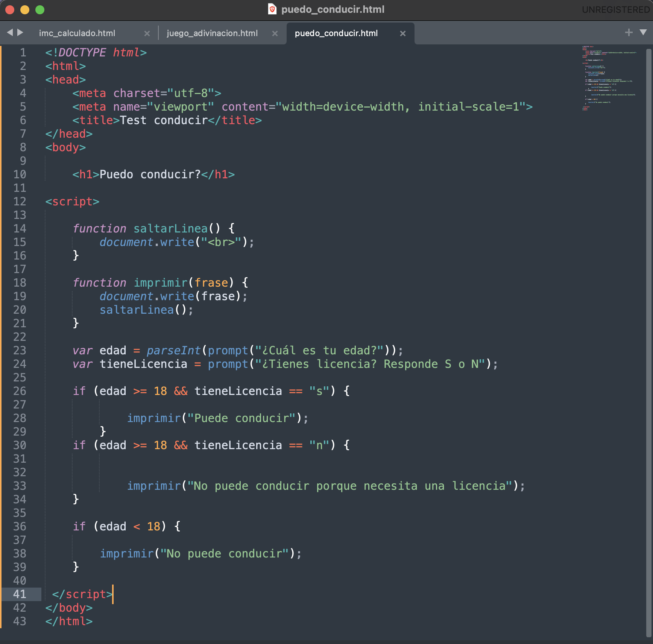Click the meta charset="utf-8" line
The width and height of the screenshot is (653, 644).
coord(147,93)
